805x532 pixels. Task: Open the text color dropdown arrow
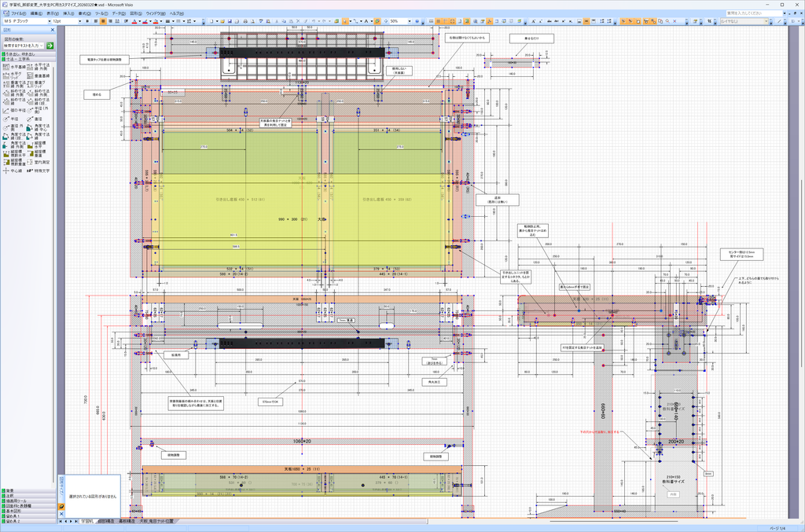140,21
